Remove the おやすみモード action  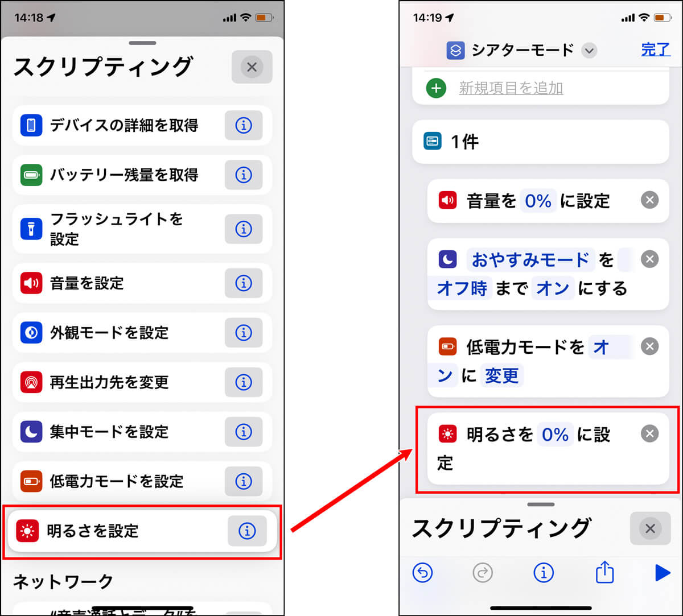tap(649, 259)
